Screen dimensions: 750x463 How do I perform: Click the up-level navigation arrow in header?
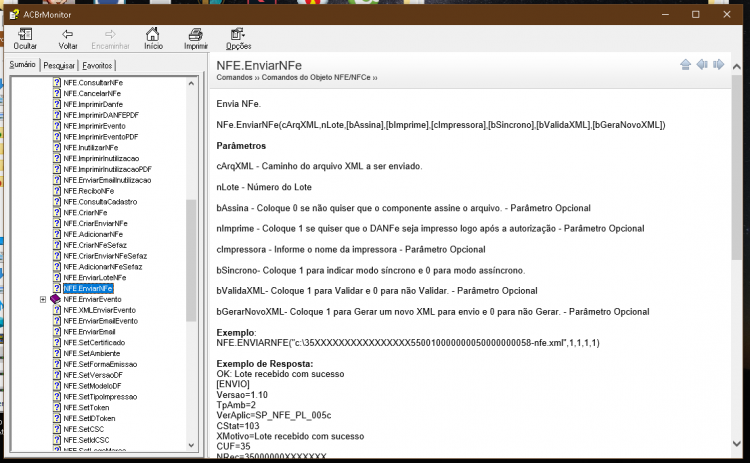(x=685, y=65)
